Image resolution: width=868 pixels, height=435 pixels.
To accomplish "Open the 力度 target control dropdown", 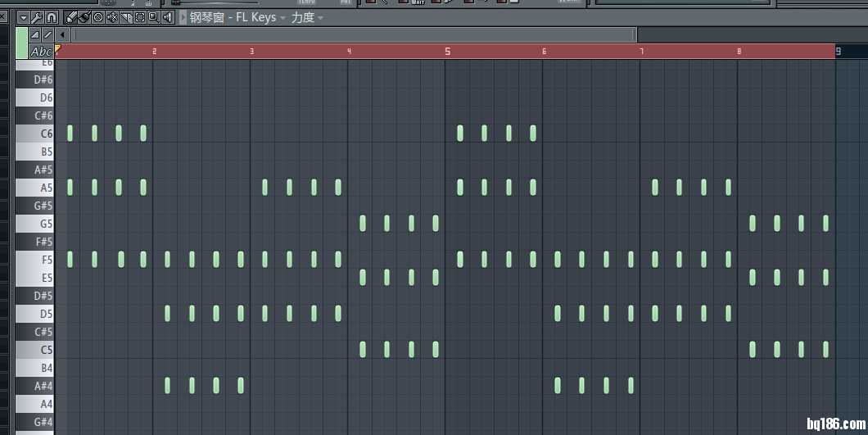I will (x=320, y=17).
